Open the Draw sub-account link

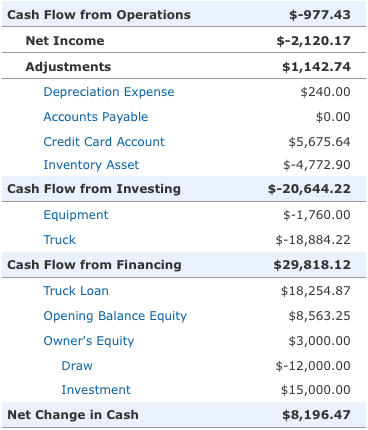tap(77, 366)
